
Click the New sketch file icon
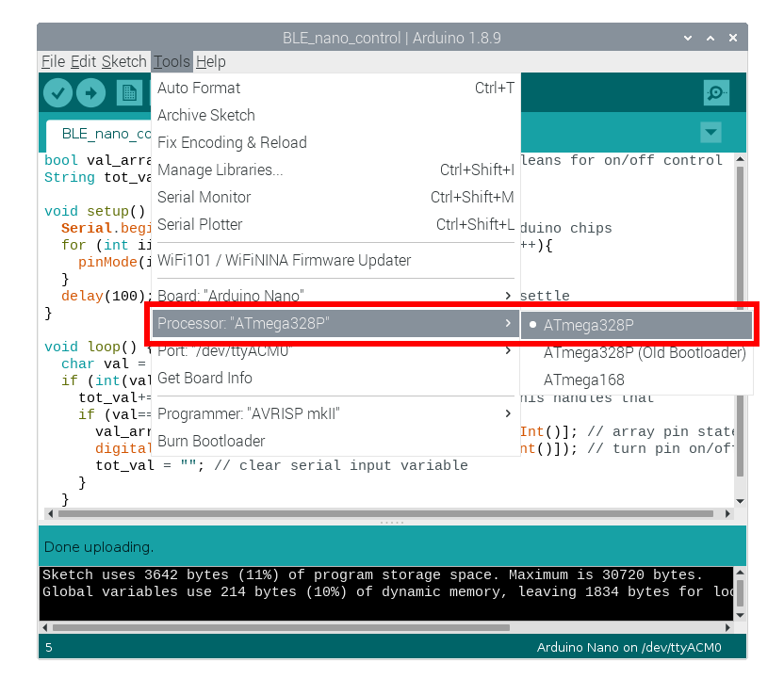pyautogui.click(x=129, y=93)
